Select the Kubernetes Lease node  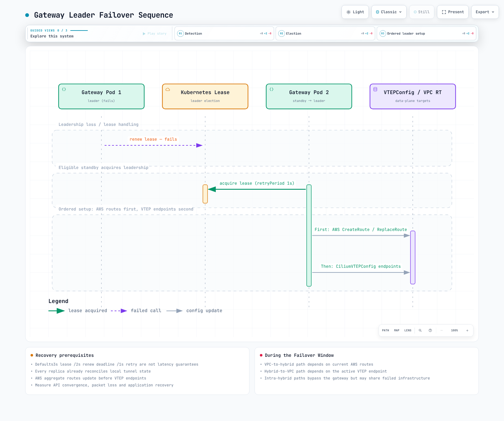pos(205,96)
